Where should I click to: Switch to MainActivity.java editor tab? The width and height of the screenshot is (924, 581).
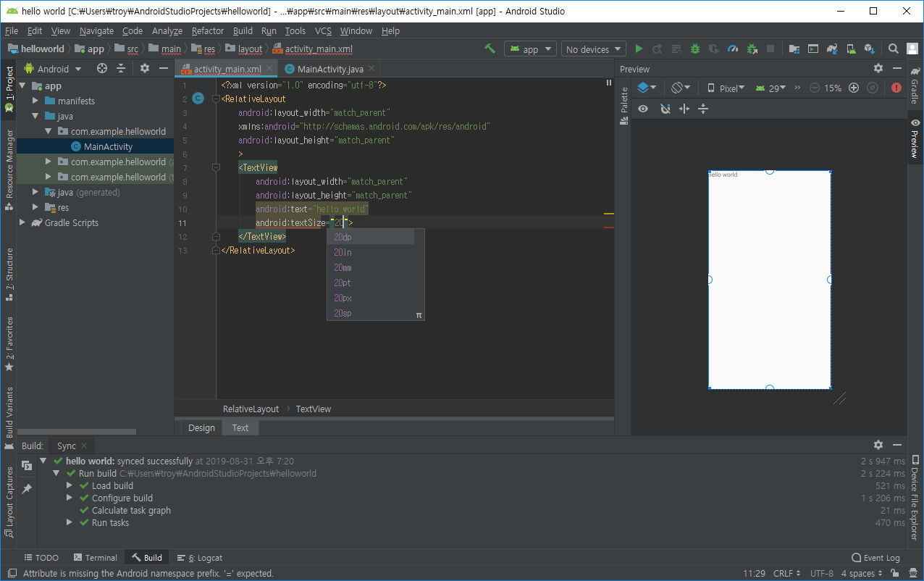click(x=329, y=69)
